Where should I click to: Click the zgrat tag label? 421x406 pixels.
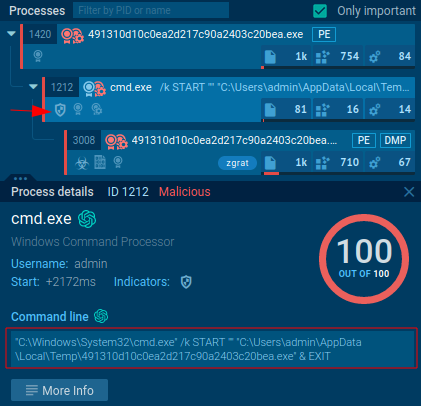(237, 163)
